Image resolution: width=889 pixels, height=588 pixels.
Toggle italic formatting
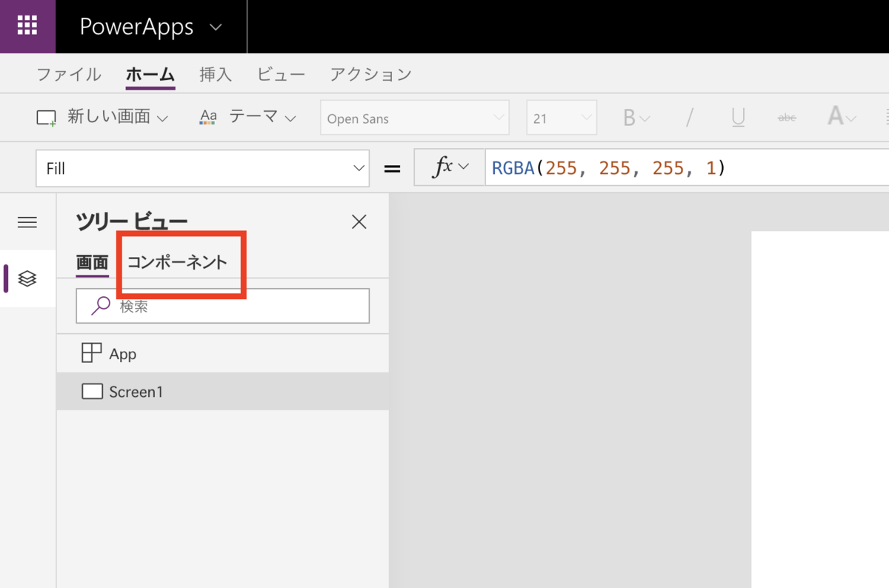click(x=690, y=118)
